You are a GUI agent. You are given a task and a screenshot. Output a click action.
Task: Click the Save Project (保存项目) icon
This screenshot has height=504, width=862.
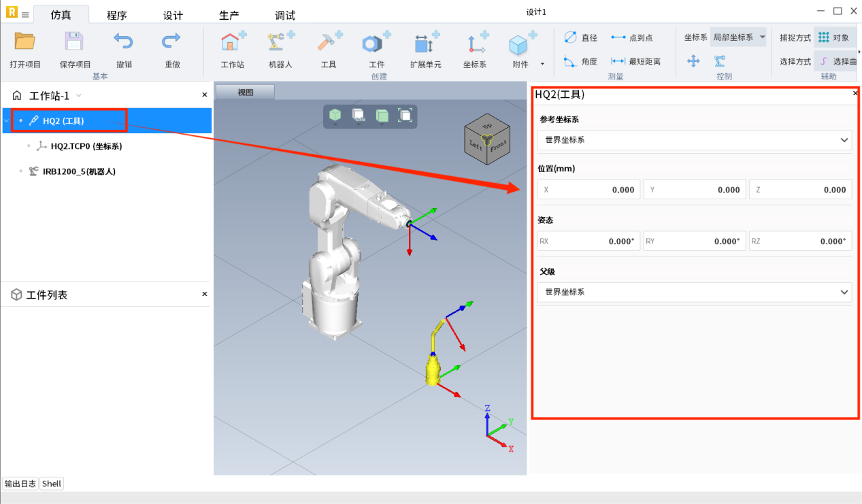(x=75, y=43)
